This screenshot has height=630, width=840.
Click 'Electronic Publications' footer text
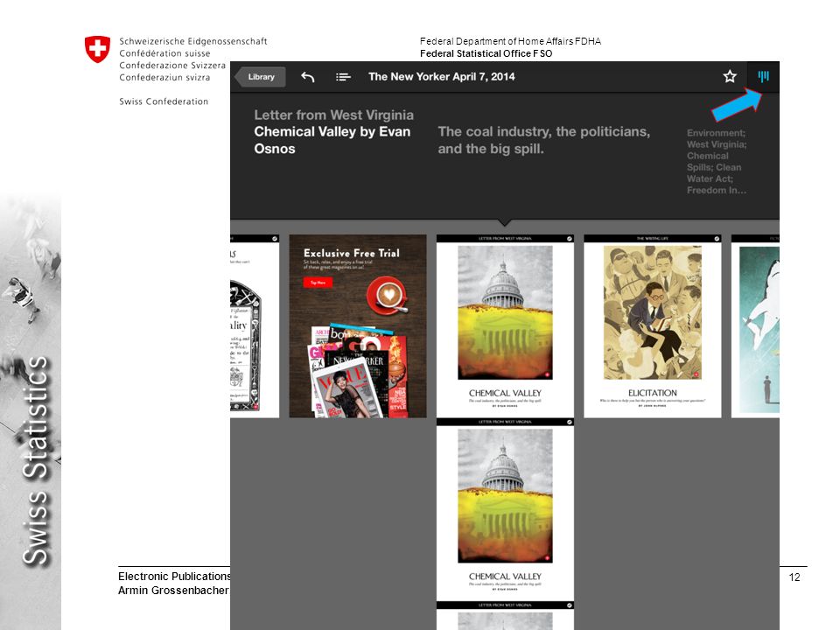point(174,576)
